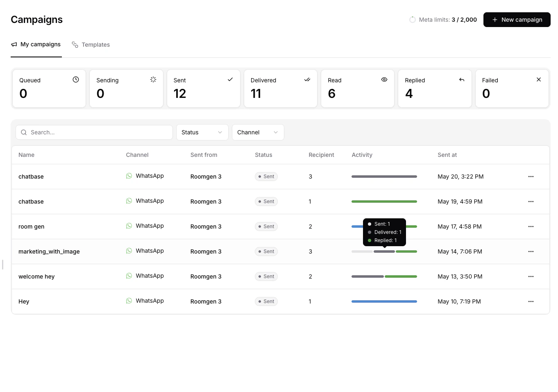Click the May 10, 7:19 PM timestamp
The image size is (558, 392).
[x=459, y=301]
